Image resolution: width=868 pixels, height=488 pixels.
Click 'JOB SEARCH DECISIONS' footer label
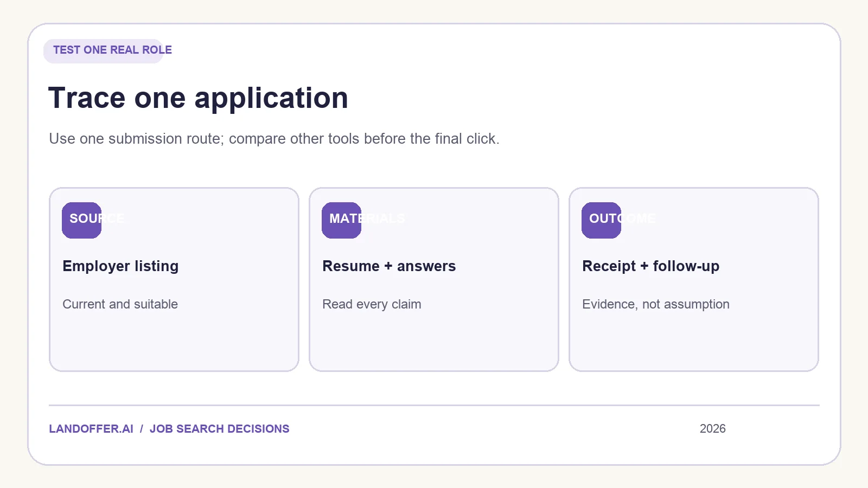[x=219, y=429]
